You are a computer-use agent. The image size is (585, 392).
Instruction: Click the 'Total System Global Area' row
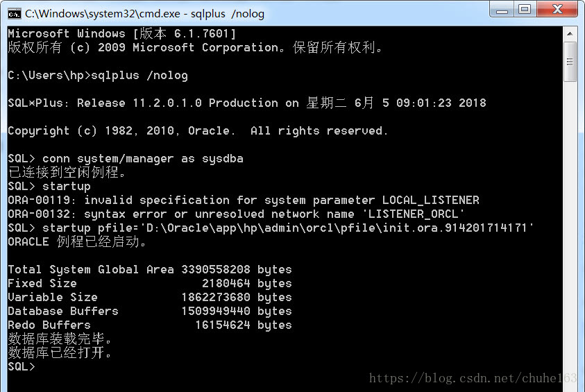(x=150, y=269)
